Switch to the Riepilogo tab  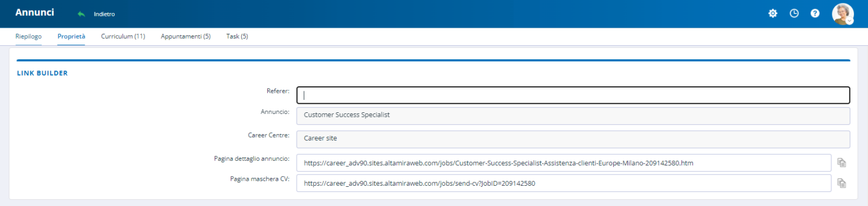pyautogui.click(x=28, y=37)
